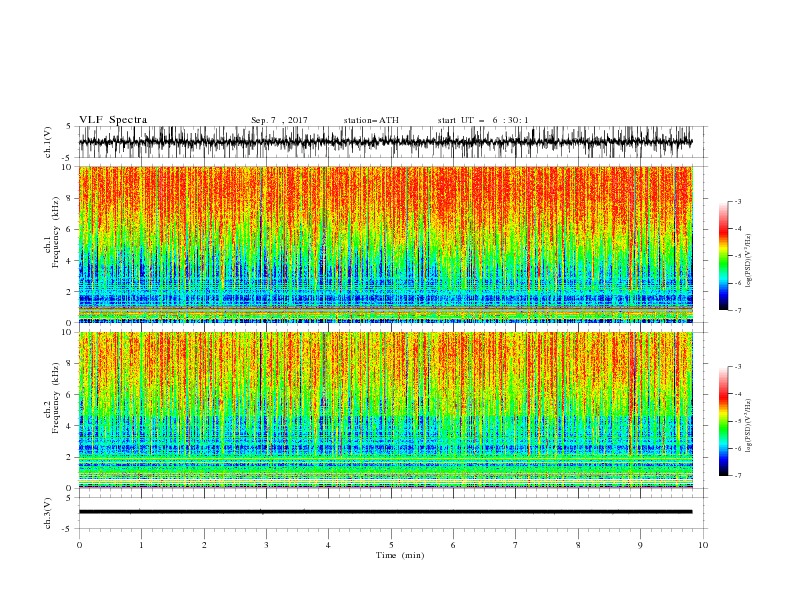The height and width of the screenshot is (612, 792).
Task: Click the "station=ATH" header label
Action: tap(371, 120)
